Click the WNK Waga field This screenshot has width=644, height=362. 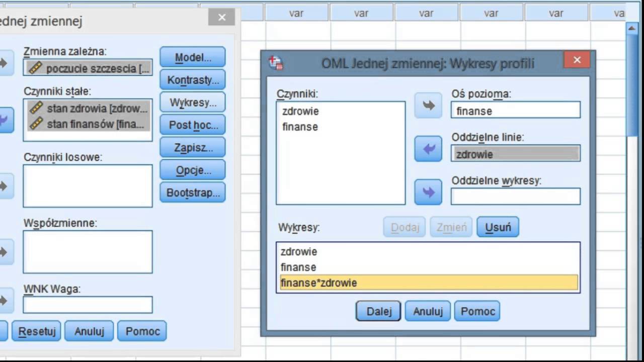88,305
